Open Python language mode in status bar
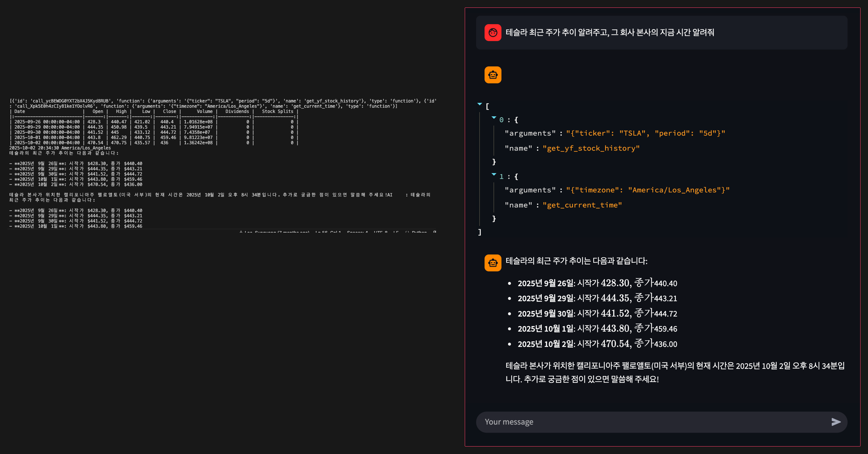Image resolution: width=868 pixels, height=454 pixels. (419, 232)
